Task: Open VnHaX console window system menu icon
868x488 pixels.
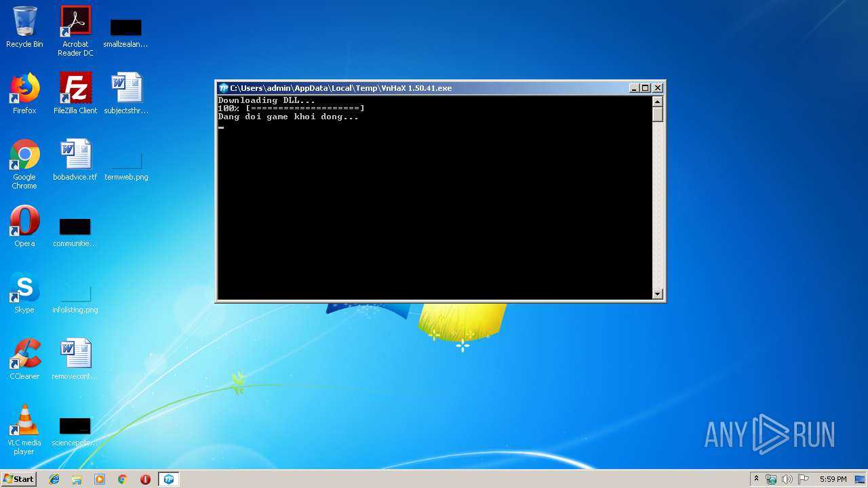Action: tap(223, 88)
